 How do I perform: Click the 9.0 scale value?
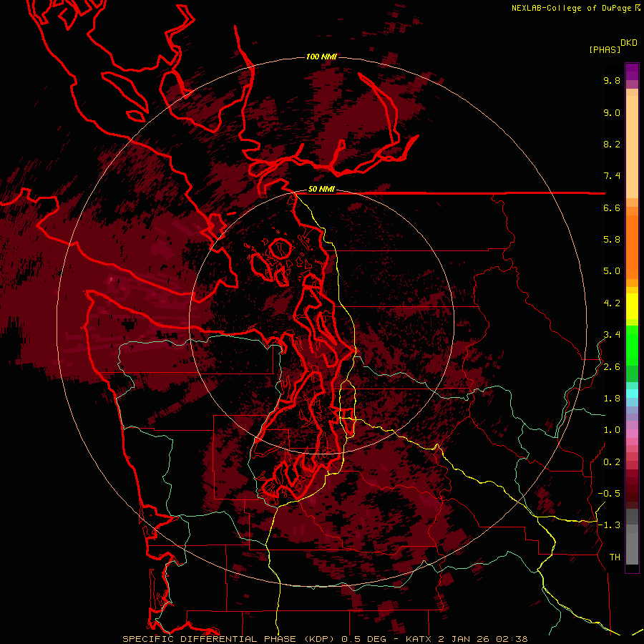612,112
